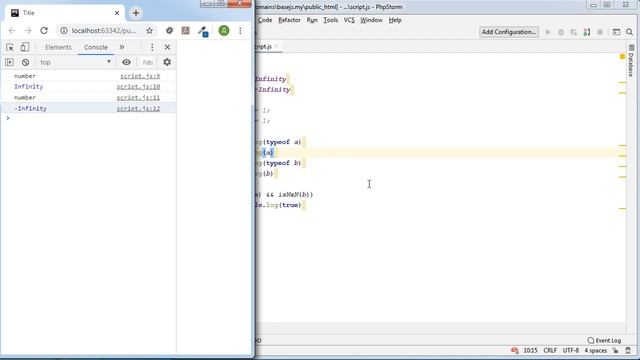This screenshot has height=360, width=640.
Task: Open the Chrome profile avatar
Action: click(224, 31)
